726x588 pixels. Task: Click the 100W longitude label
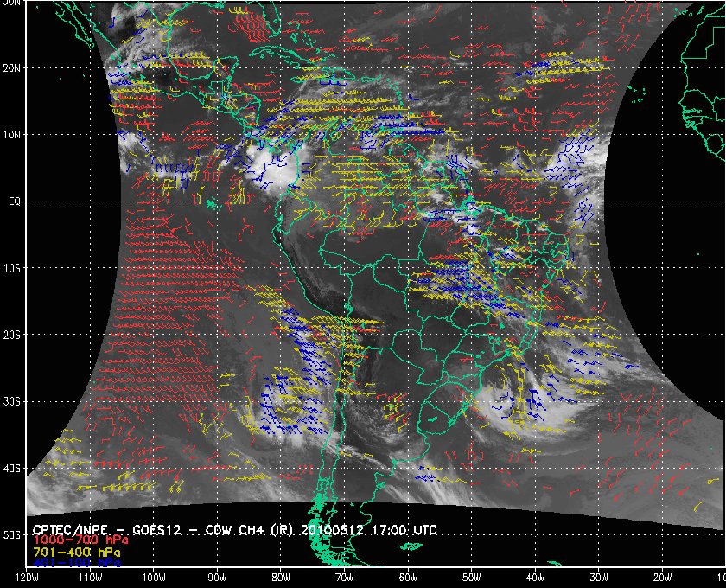pos(154,577)
